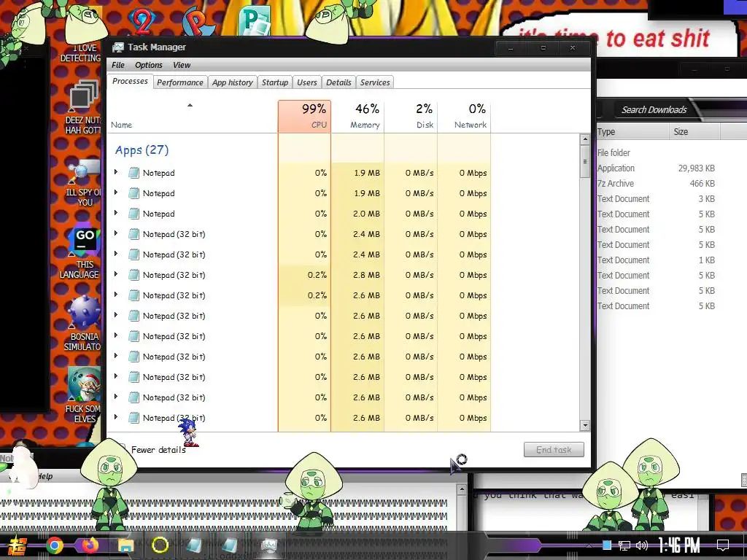
Task: Switch to the App history tab
Action: pyautogui.click(x=233, y=82)
